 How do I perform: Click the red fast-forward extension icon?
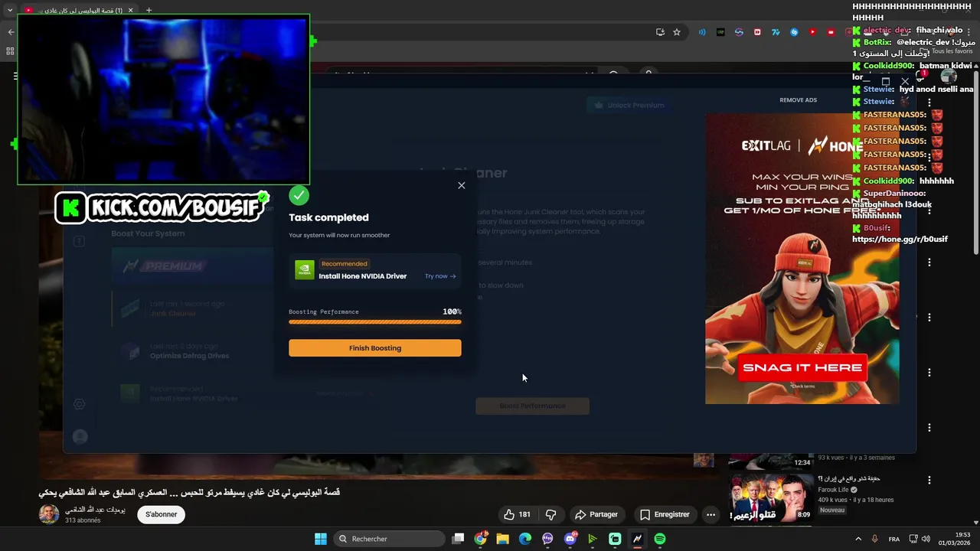pyautogui.click(x=757, y=32)
